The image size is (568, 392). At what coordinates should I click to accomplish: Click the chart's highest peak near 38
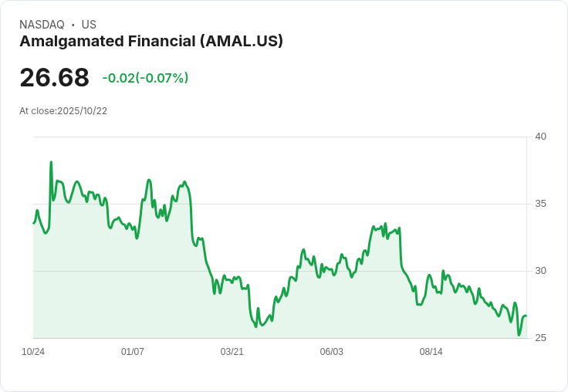(x=51, y=162)
